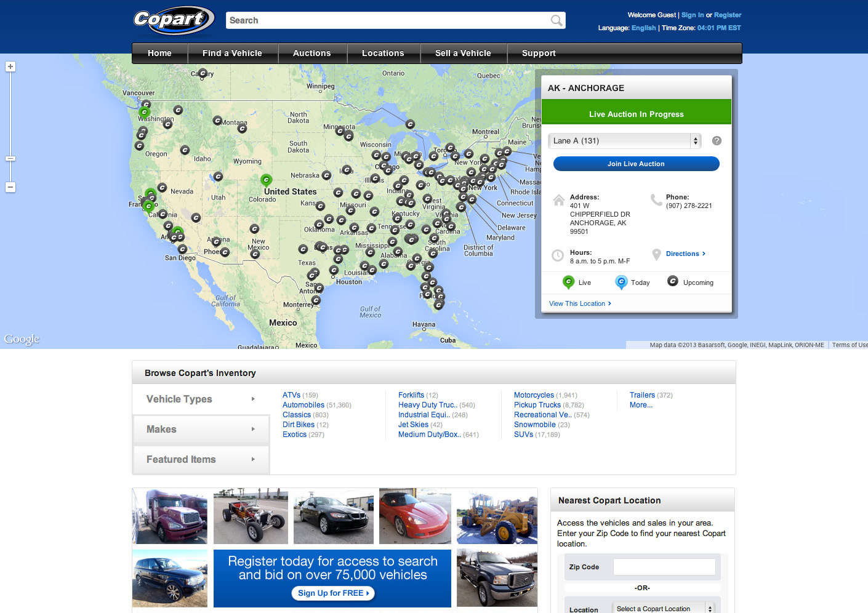This screenshot has height=613, width=868.
Task: Open the Motorcycles inventory link
Action: click(x=534, y=395)
